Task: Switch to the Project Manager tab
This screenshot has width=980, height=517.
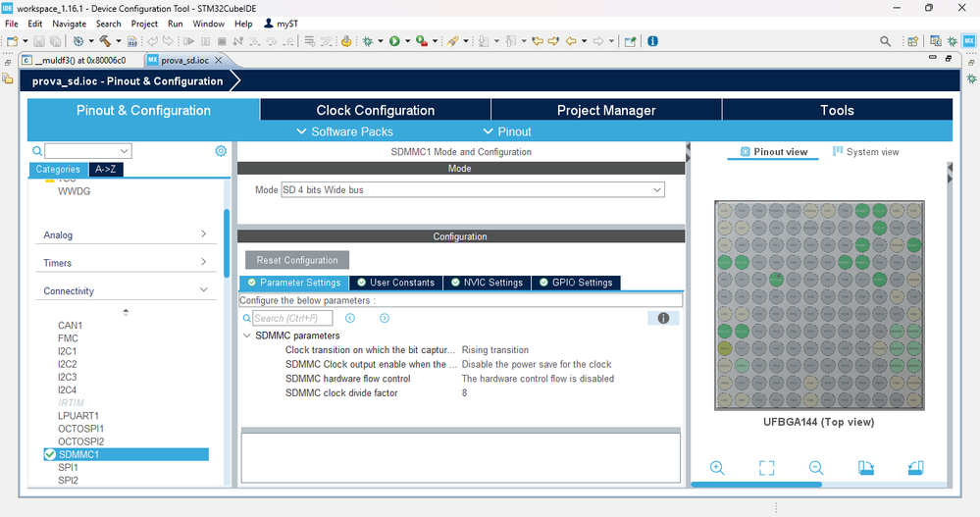Action: 606,110
